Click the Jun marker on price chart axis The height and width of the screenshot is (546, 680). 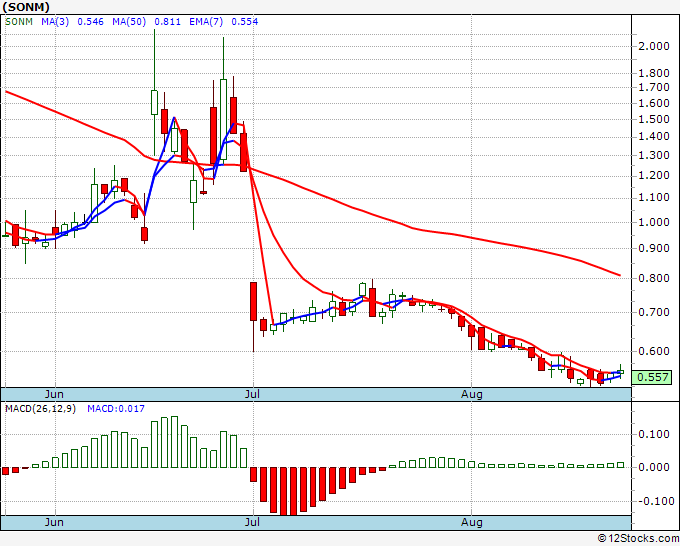(55, 394)
